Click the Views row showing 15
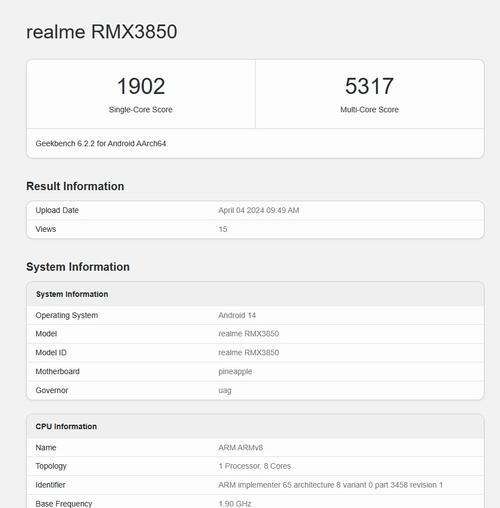Viewport: 500px width, 508px height. point(255,229)
